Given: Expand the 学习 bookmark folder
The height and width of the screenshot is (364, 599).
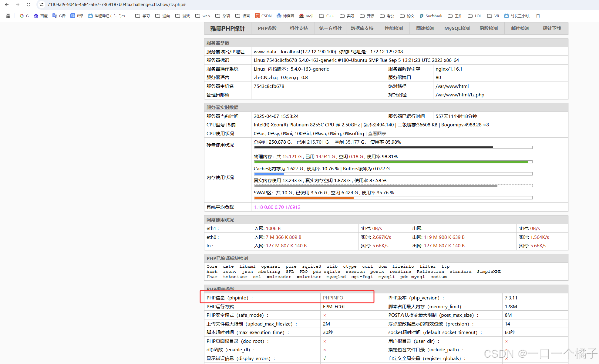Looking at the screenshot, I should [x=143, y=16].
